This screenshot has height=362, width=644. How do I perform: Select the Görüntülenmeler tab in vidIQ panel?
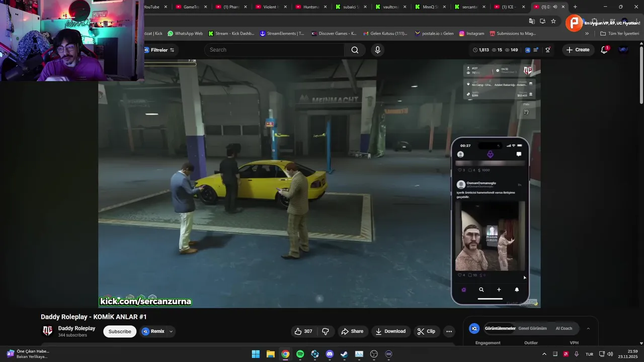pos(500,328)
